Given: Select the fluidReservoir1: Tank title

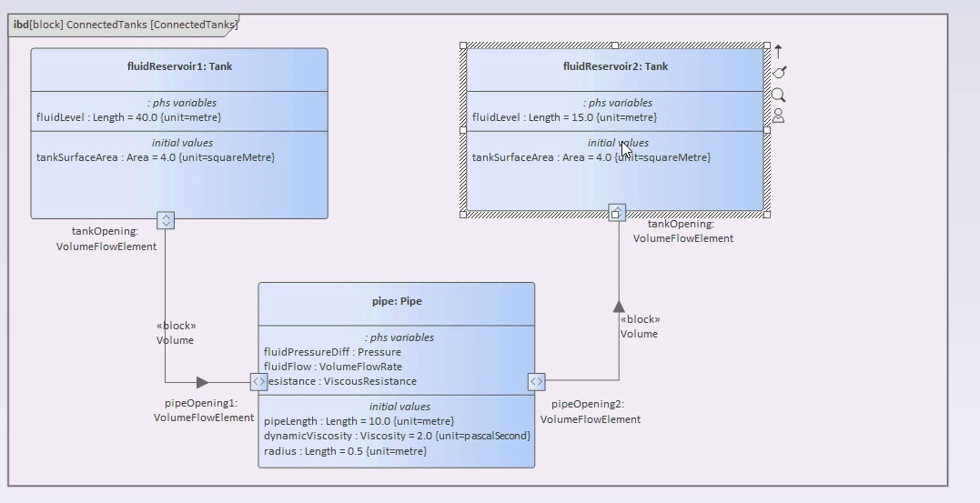Looking at the screenshot, I should tap(179, 66).
